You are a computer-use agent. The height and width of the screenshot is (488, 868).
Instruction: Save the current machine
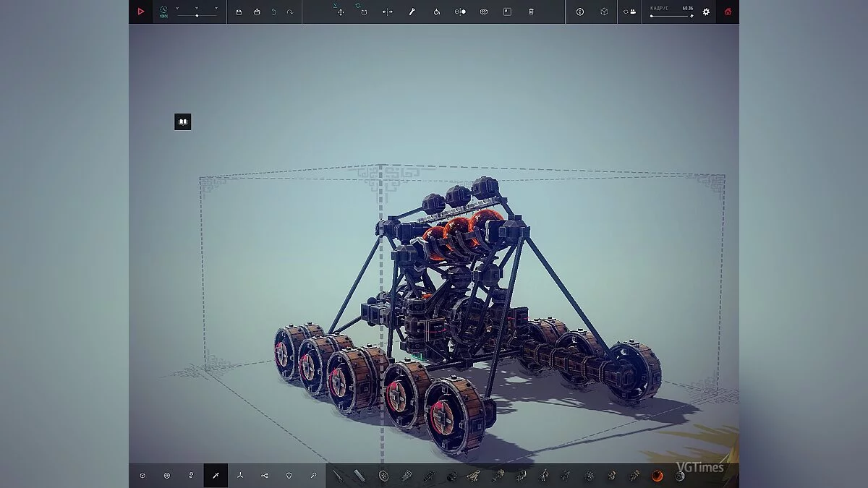coord(239,12)
